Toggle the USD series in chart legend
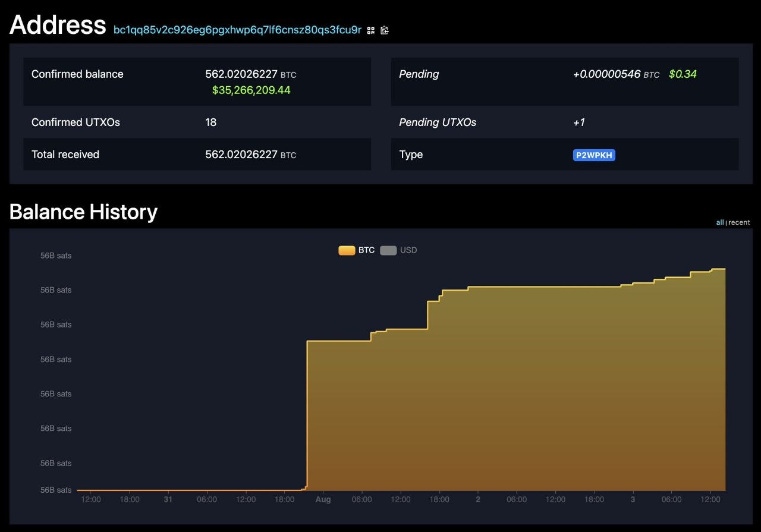Viewport: 761px width, 532px height. [398, 250]
